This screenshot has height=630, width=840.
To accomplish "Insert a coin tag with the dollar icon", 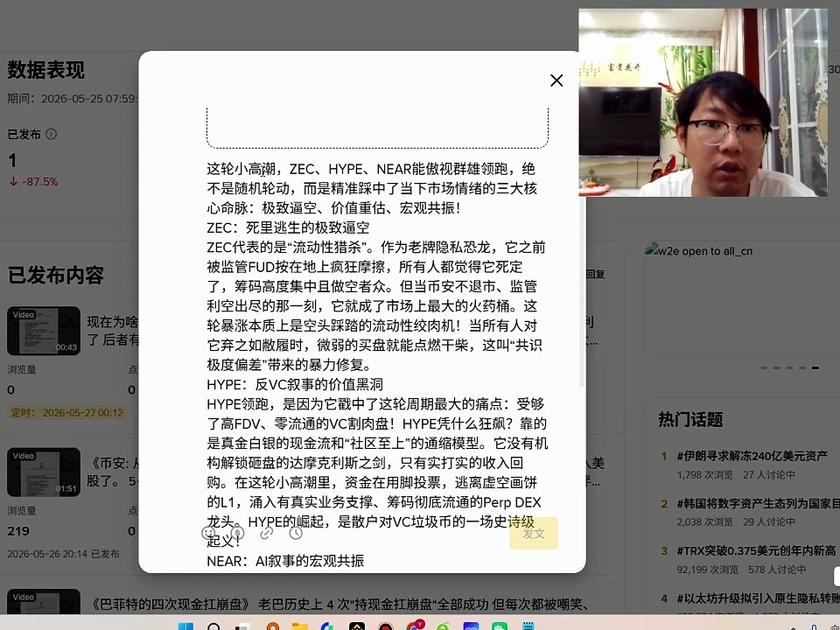I will (237, 533).
